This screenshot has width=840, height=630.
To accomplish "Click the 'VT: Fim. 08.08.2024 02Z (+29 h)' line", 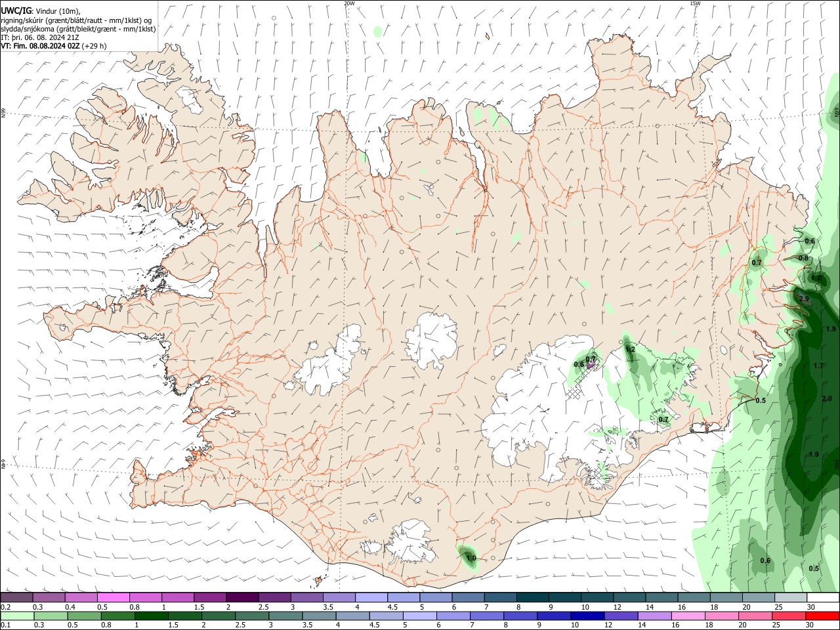I will coord(54,46).
